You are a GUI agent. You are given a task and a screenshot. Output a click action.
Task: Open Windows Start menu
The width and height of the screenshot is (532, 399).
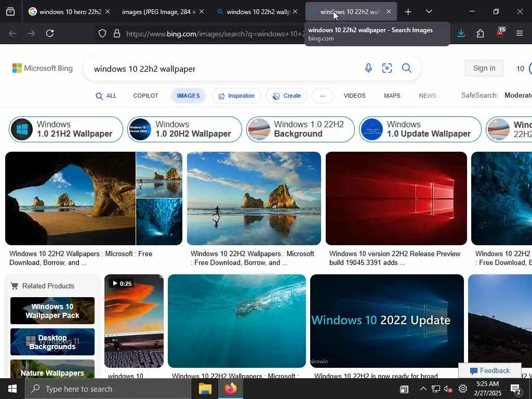coord(12,389)
